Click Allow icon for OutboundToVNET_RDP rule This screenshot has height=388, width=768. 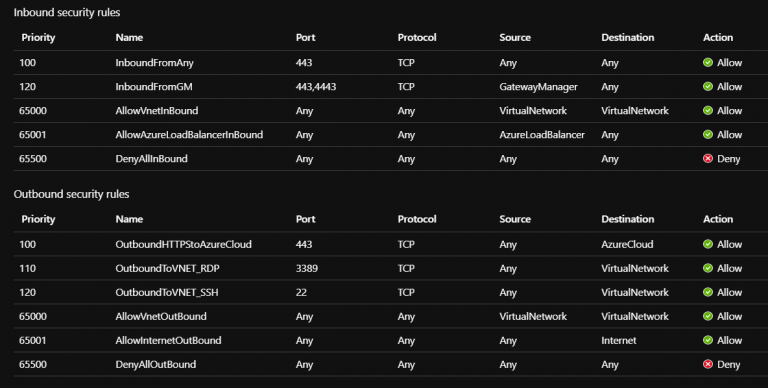click(708, 268)
